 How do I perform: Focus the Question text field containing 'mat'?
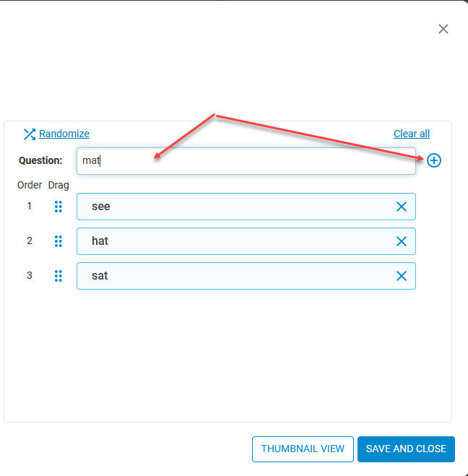tap(246, 161)
